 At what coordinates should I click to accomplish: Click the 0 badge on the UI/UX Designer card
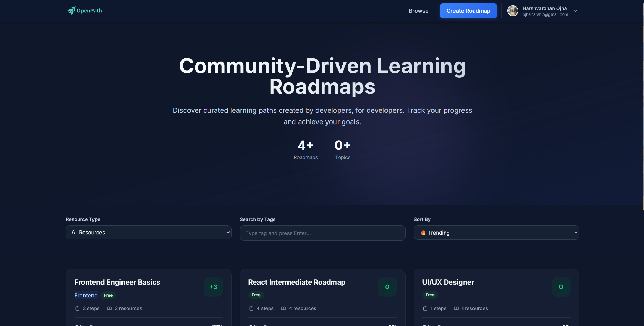561,287
